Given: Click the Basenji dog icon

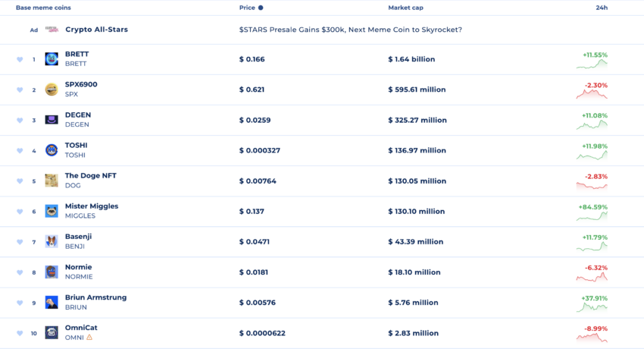Looking at the screenshot, I should pyautogui.click(x=52, y=242).
